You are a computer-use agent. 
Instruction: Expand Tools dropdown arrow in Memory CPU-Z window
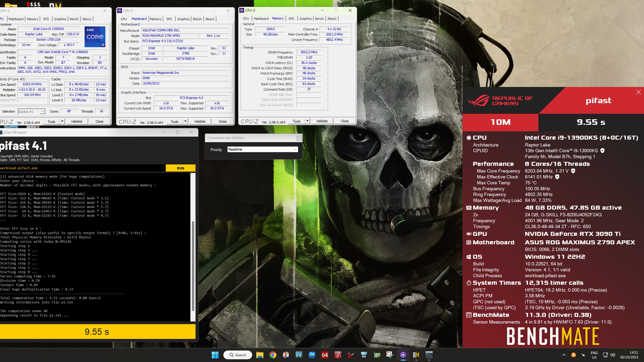[x=307, y=121]
